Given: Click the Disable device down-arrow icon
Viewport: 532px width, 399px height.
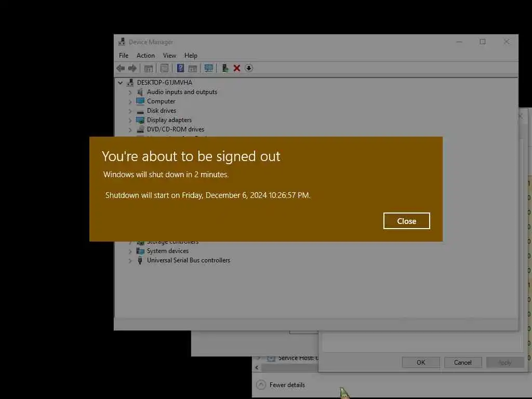Looking at the screenshot, I should (x=249, y=68).
